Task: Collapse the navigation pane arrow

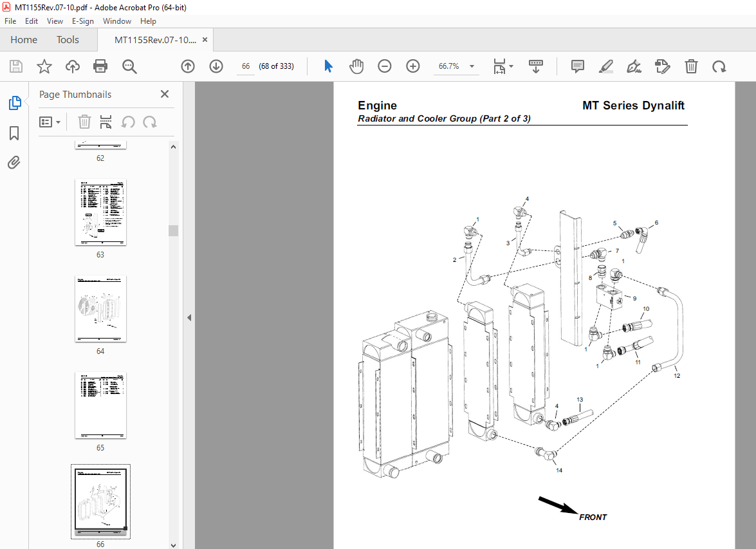Action: [189, 317]
